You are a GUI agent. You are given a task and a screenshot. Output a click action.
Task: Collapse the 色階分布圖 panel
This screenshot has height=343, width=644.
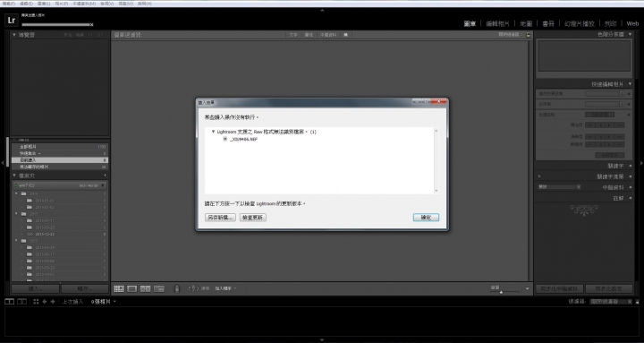(630, 34)
